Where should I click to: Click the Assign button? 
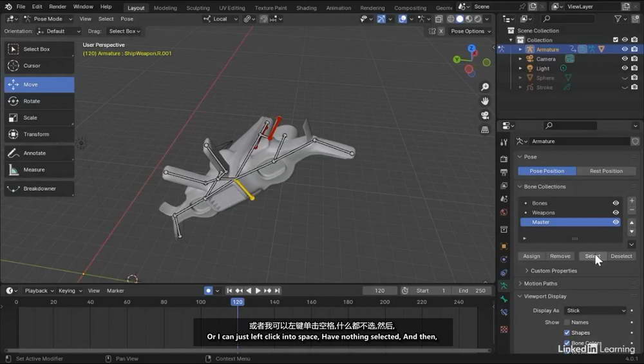(x=531, y=256)
